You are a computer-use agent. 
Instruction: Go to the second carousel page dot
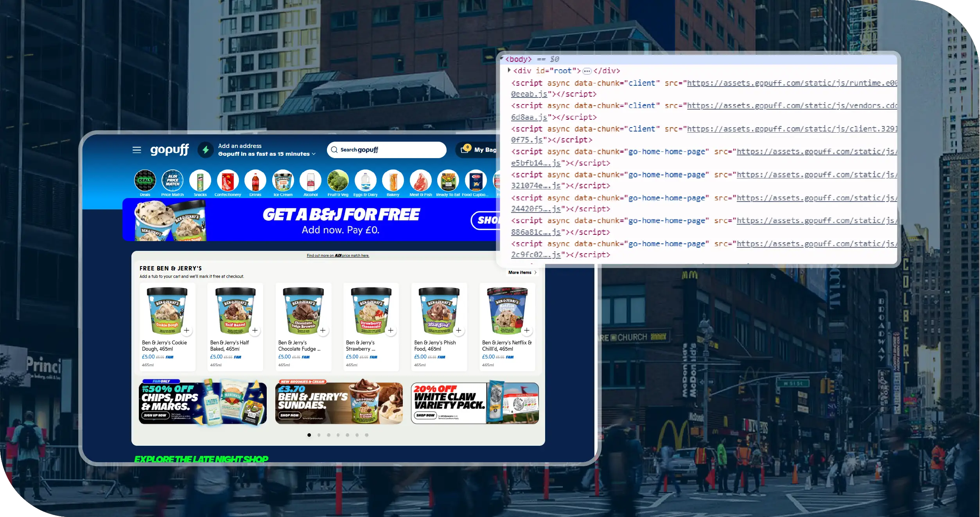click(x=319, y=435)
